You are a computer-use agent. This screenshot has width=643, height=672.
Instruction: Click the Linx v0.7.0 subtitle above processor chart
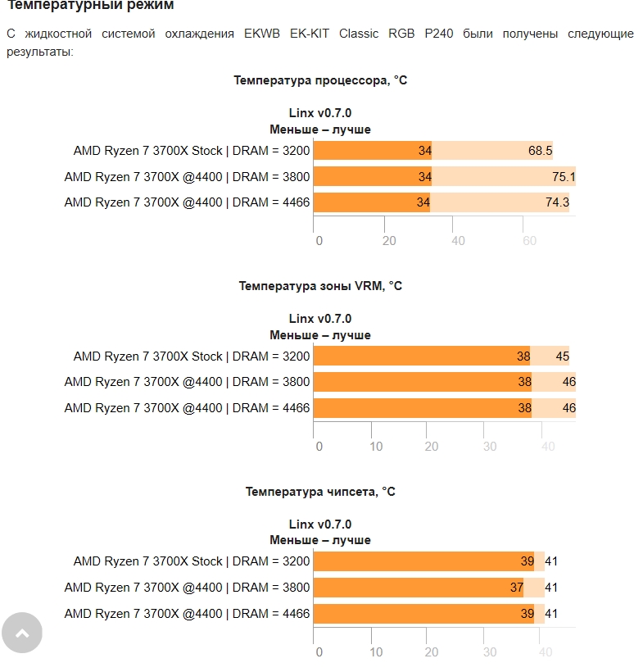(x=320, y=113)
